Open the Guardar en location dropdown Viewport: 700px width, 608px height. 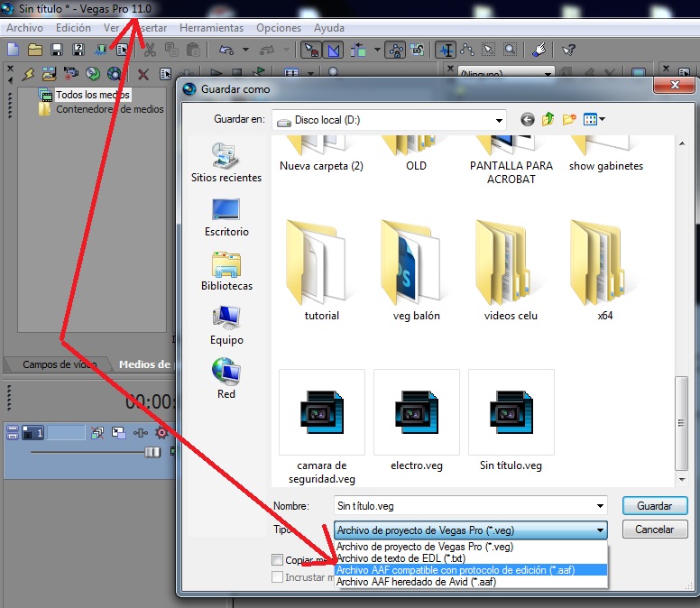tap(499, 120)
